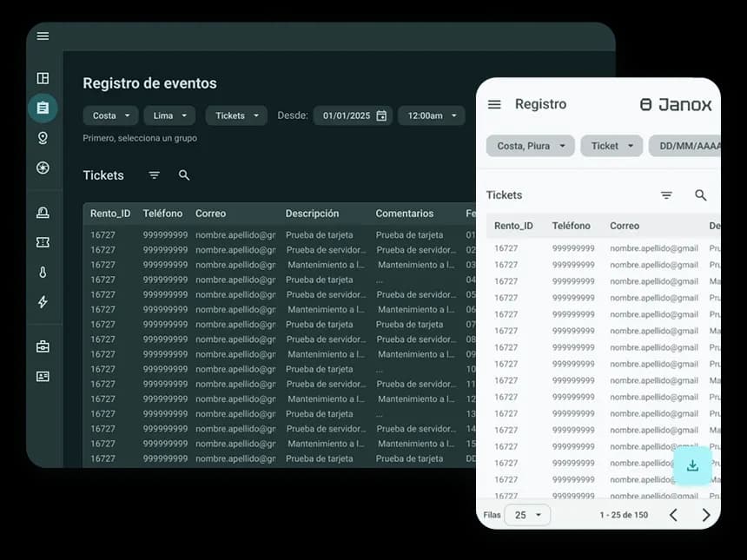Sort by Descripción column header
This screenshot has height=560, width=747.
click(312, 214)
